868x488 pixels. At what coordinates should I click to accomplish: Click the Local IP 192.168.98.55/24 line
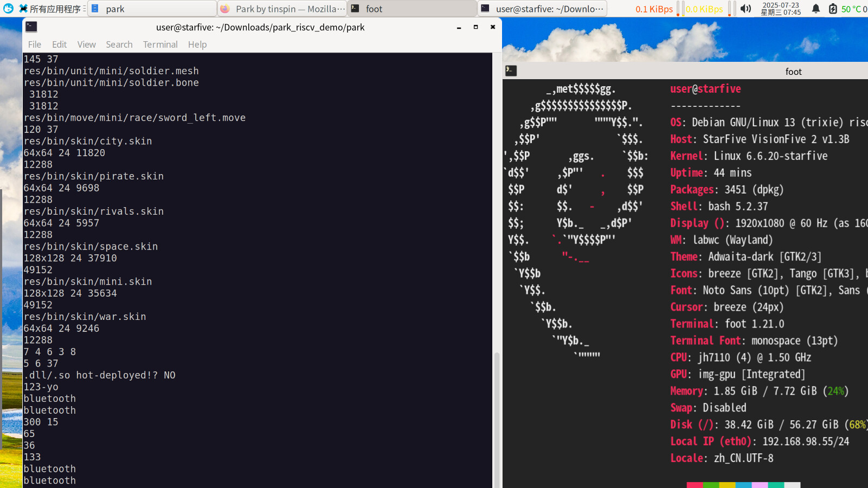click(x=760, y=442)
